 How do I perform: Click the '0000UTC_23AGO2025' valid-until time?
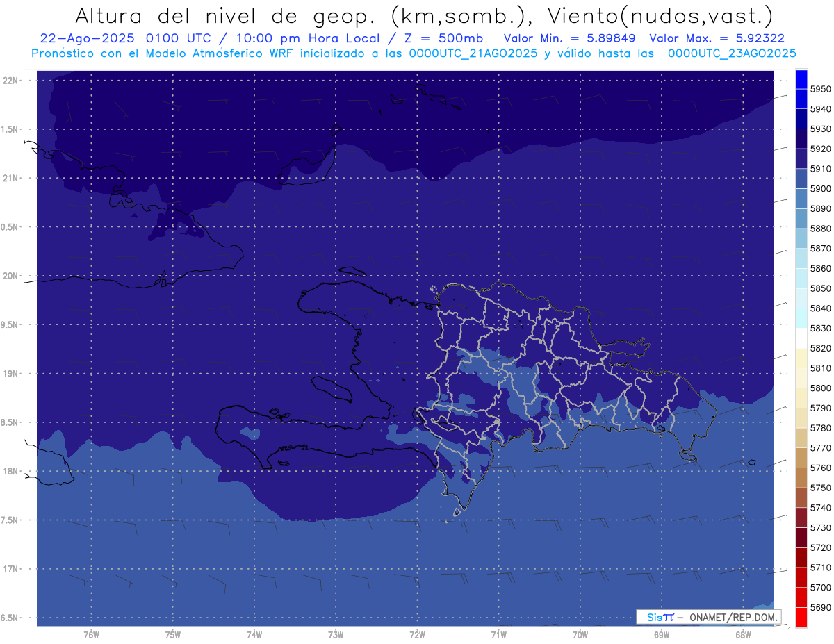point(731,53)
